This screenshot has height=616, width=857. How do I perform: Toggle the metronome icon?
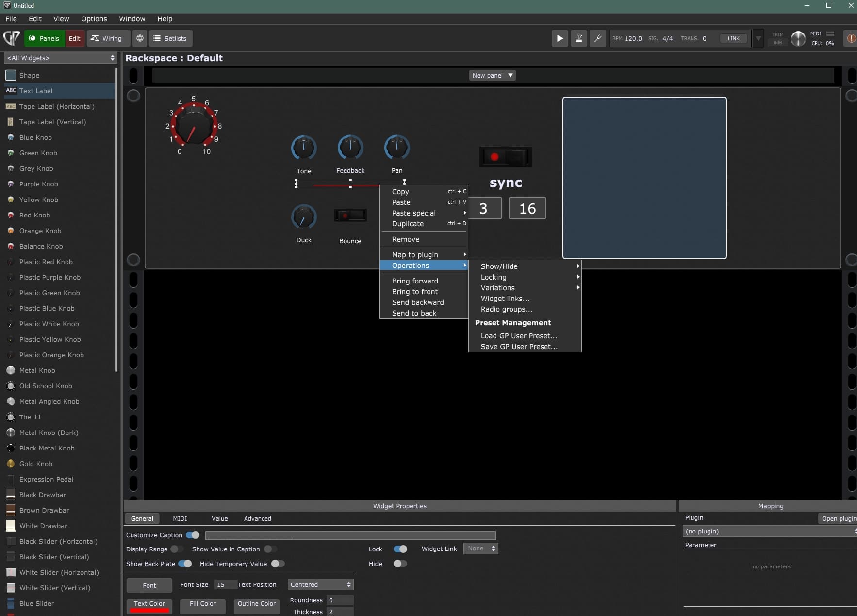click(578, 38)
